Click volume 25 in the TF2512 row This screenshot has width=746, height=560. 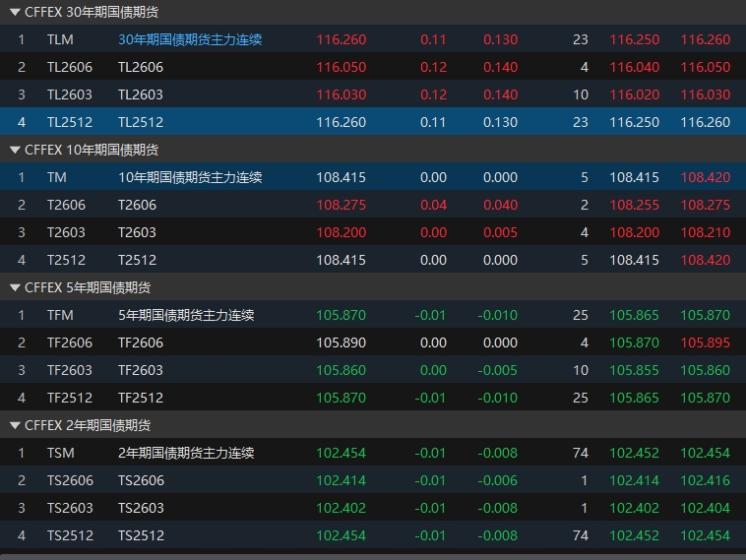pyautogui.click(x=581, y=398)
